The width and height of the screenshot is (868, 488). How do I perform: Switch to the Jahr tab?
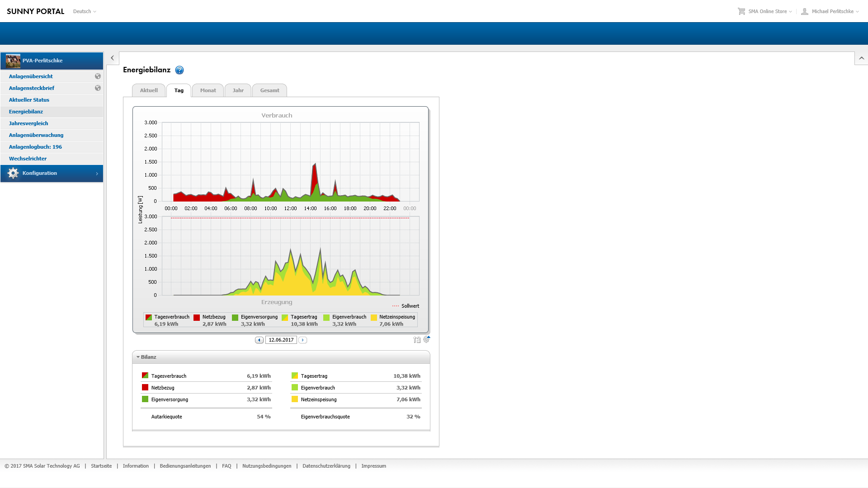pos(238,90)
